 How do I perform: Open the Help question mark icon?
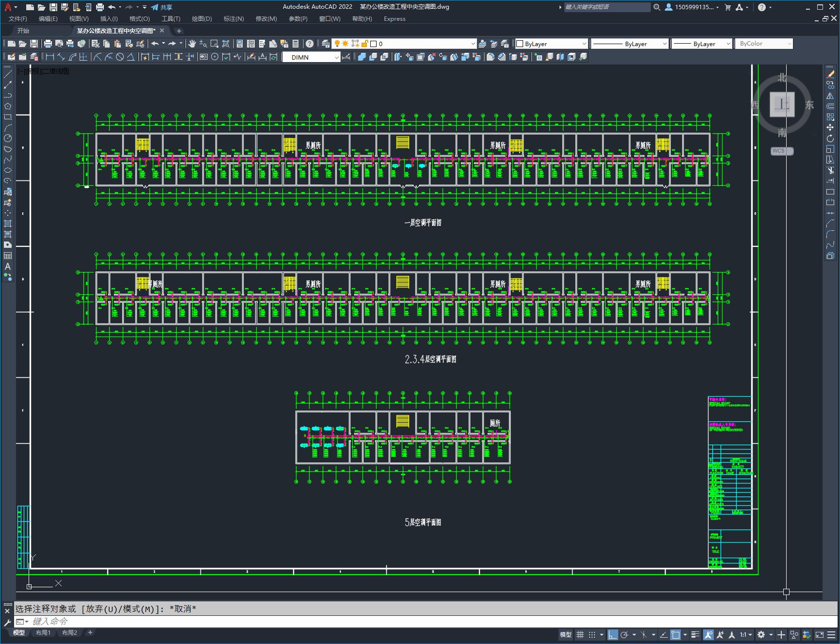tap(310, 44)
